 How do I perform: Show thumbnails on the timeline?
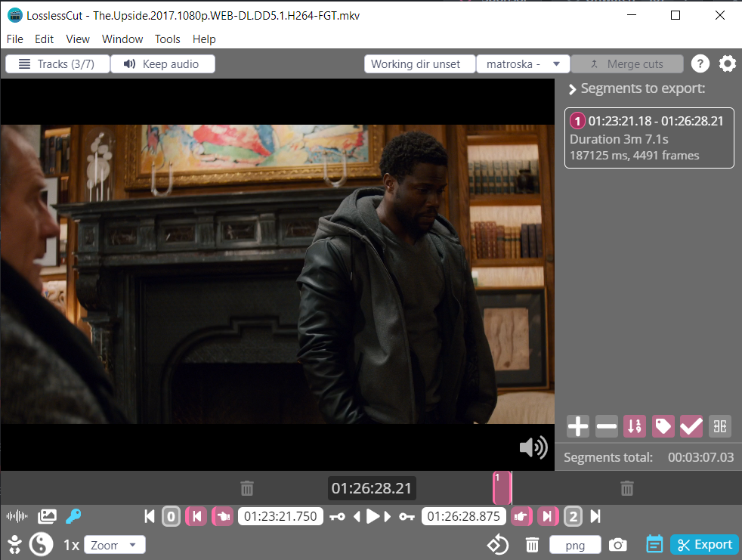point(47,516)
